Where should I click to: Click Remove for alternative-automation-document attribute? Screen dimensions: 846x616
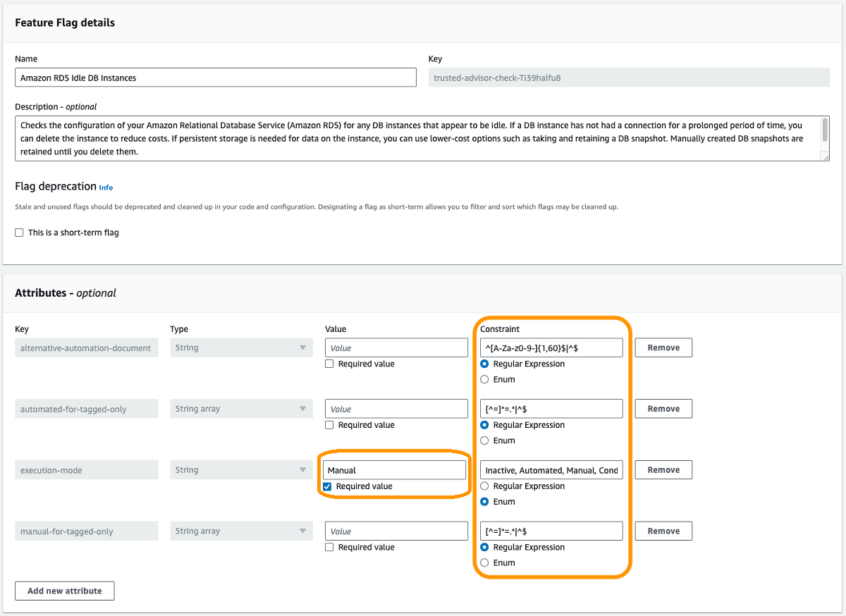(x=663, y=347)
